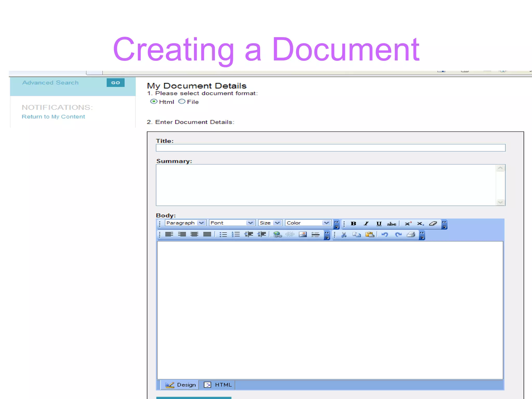The height and width of the screenshot is (399, 532).
Task: Click the Title input field
Action: pyautogui.click(x=330, y=148)
